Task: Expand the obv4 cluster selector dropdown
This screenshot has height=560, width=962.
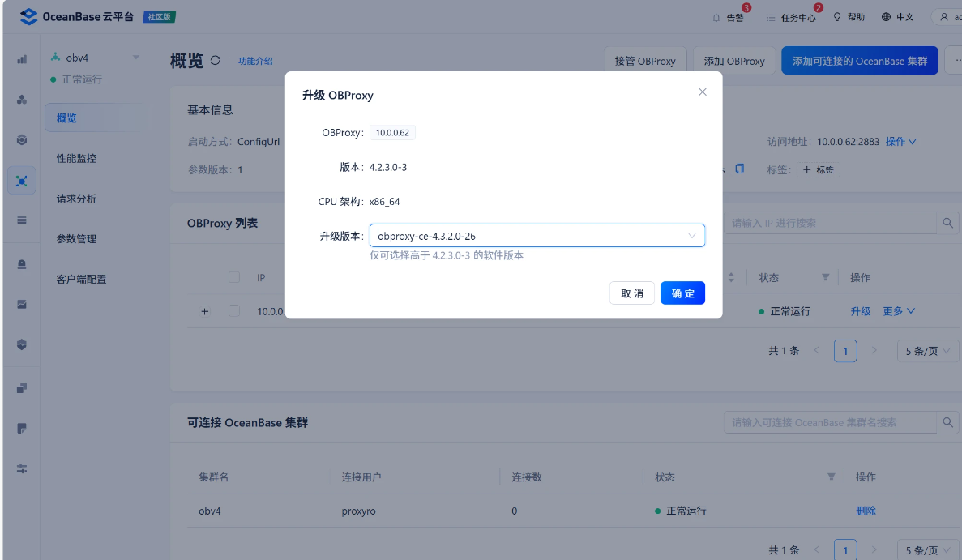Action: [x=135, y=58]
